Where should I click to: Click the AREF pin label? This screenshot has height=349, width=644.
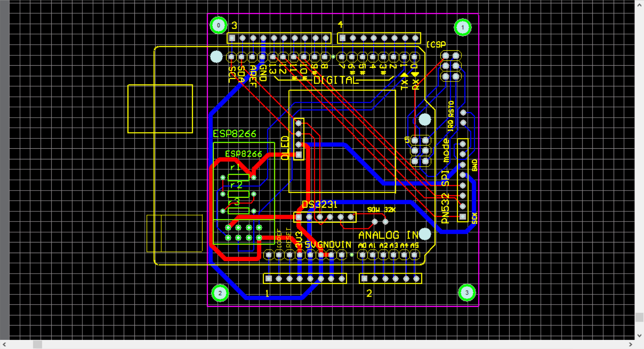252,76
